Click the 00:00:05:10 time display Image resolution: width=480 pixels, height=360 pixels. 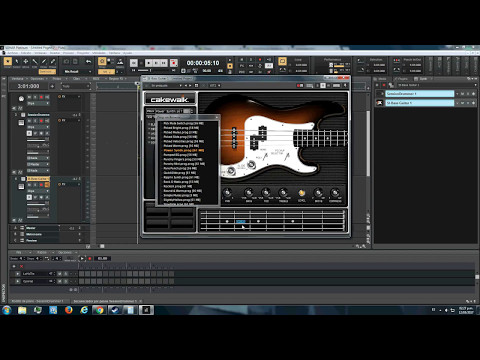(x=203, y=63)
